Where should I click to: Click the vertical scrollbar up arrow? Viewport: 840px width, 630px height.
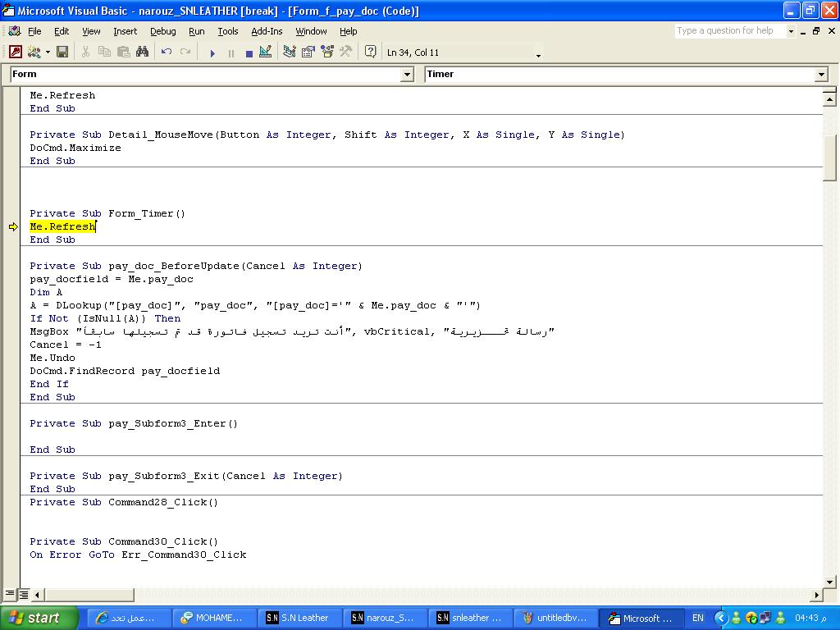829,98
